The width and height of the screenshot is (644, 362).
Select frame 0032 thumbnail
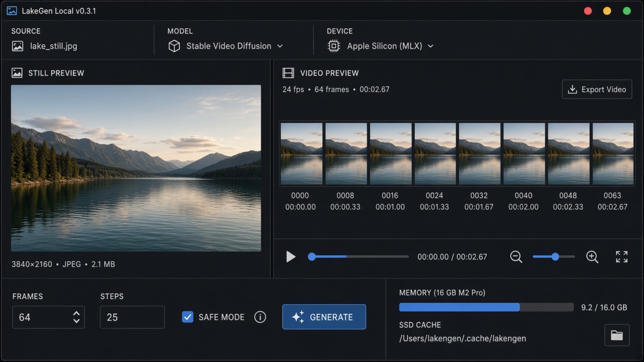point(480,154)
